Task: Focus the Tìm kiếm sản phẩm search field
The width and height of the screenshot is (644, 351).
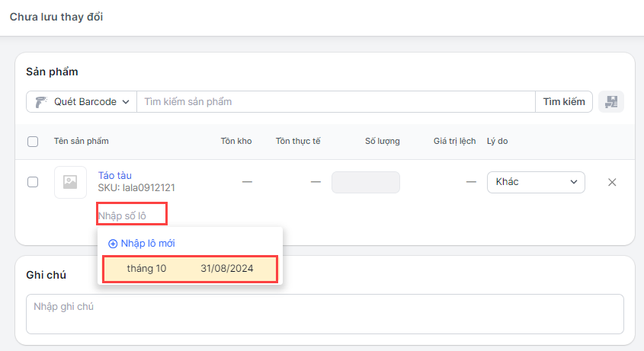Action: [336, 102]
